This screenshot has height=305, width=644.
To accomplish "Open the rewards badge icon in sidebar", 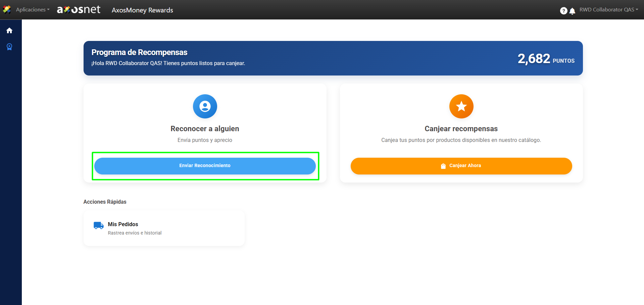I will (9, 47).
